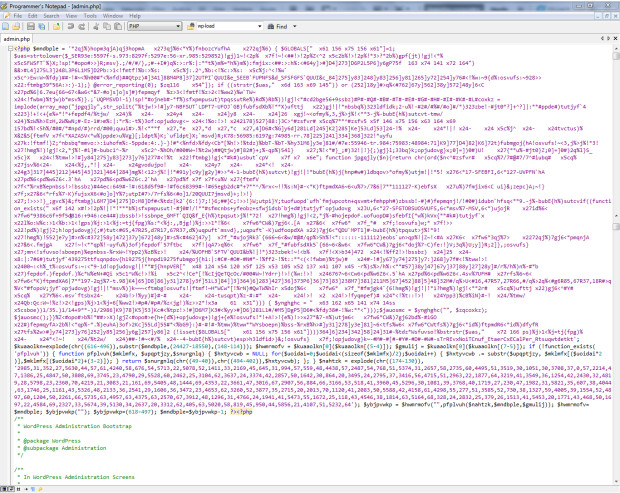Switch to the admin.php tab
This screenshot has width=620, height=493.
click(18, 39)
